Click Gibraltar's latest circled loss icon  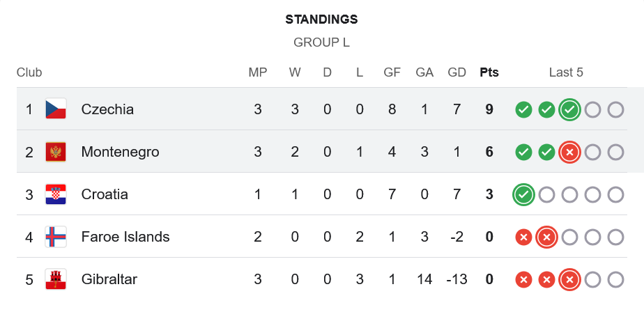click(x=569, y=280)
